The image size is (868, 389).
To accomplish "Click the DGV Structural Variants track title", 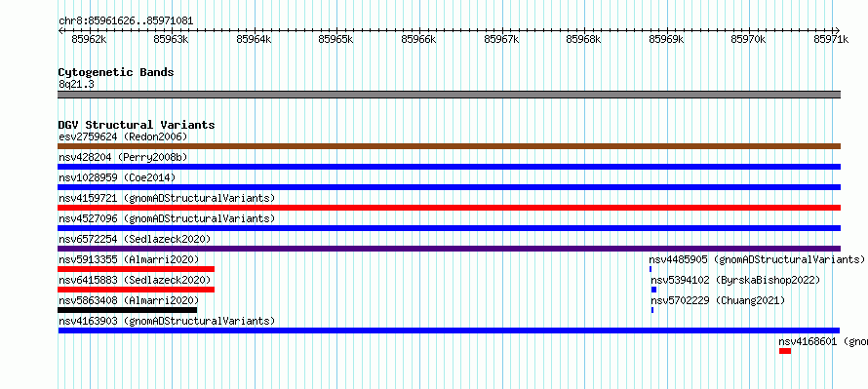I will coord(137,125).
